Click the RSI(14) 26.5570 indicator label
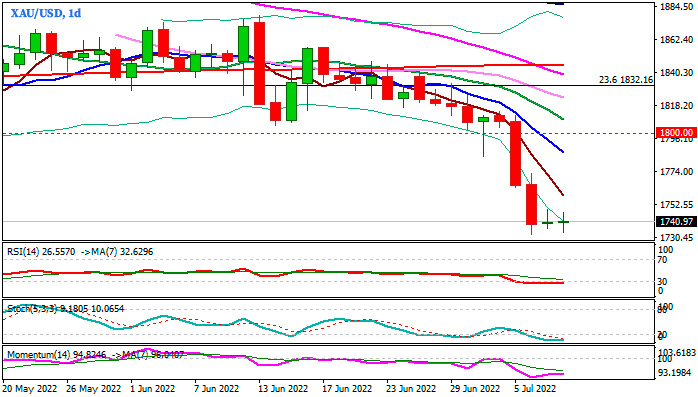Screen dimensions: 698x397 coord(41,252)
